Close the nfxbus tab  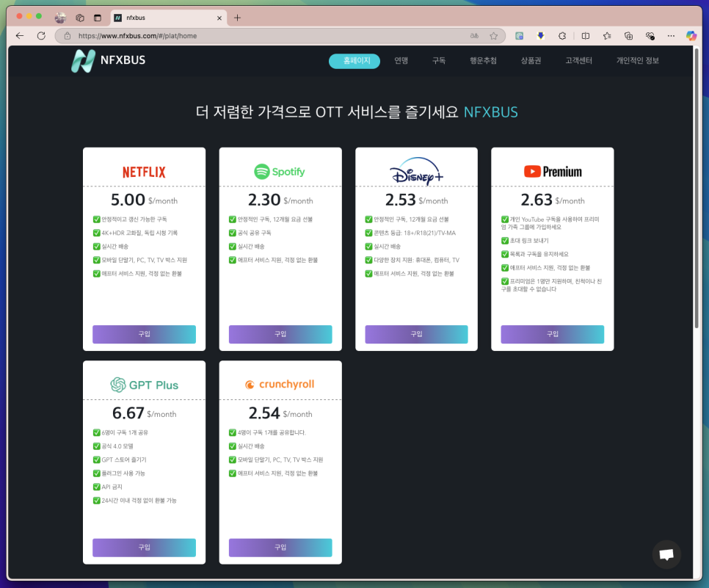219,18
